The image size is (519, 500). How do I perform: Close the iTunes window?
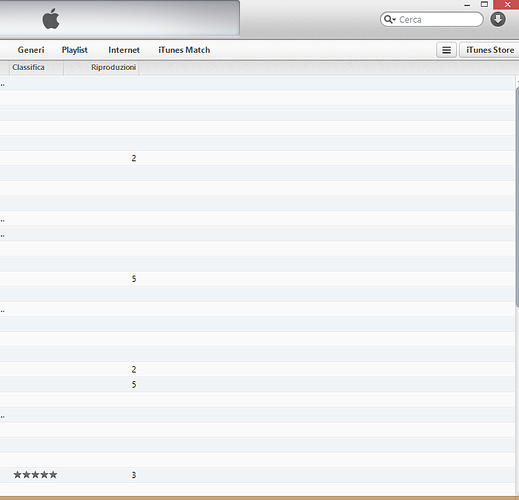pos(507,4)
